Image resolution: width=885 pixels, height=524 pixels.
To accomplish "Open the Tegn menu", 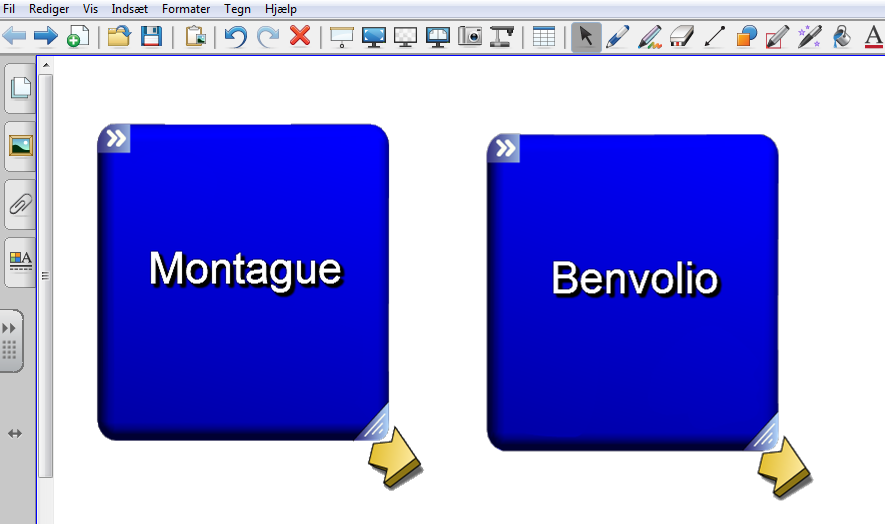I will click(x=237, y=9).
